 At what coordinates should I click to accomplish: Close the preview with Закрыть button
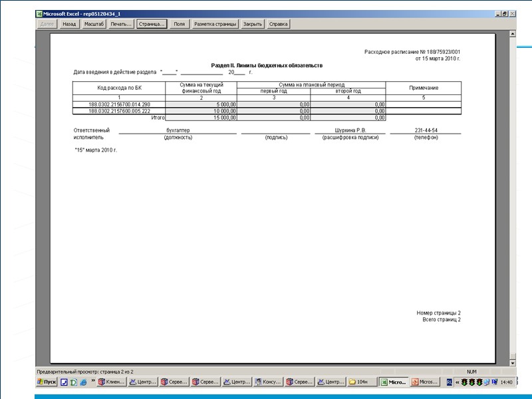click(253, 24)
